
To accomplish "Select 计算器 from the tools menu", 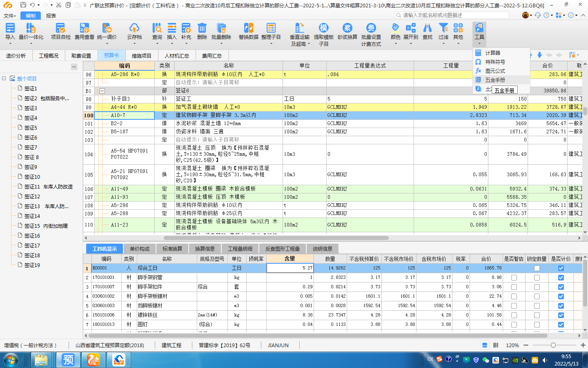I will 501,53.
